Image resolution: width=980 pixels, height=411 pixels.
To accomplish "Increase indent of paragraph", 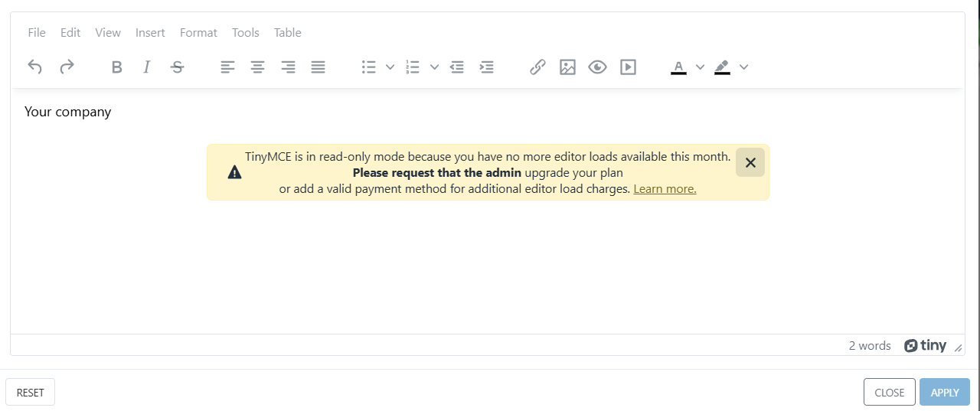I will [487, 67].
